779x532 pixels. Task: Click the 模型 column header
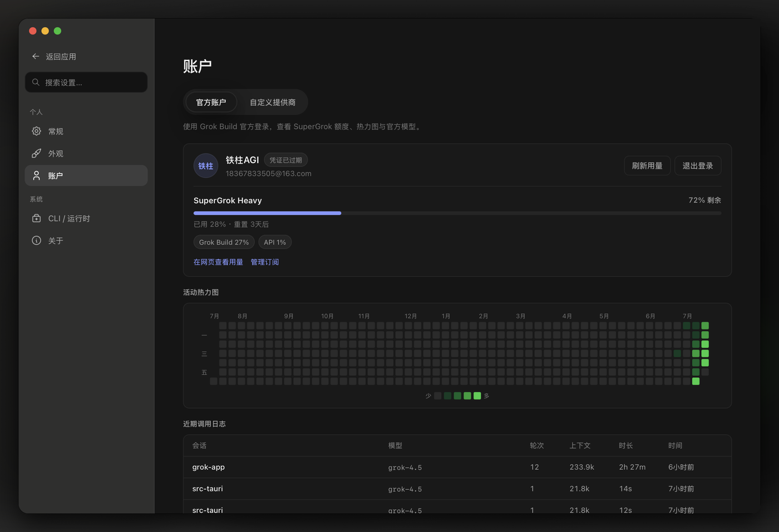pyautogui.click(x=395, y=446)
